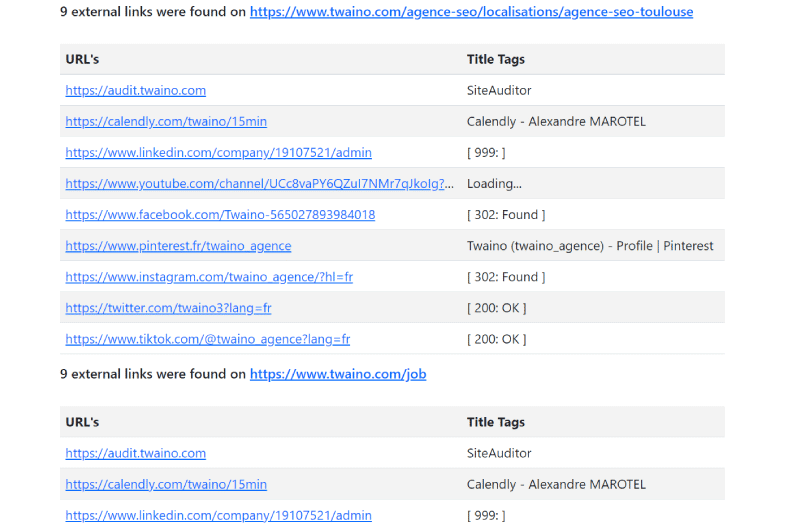Select the first table's "URL's" column header
The image size is (800, 530).
click(x=82, y=59)
